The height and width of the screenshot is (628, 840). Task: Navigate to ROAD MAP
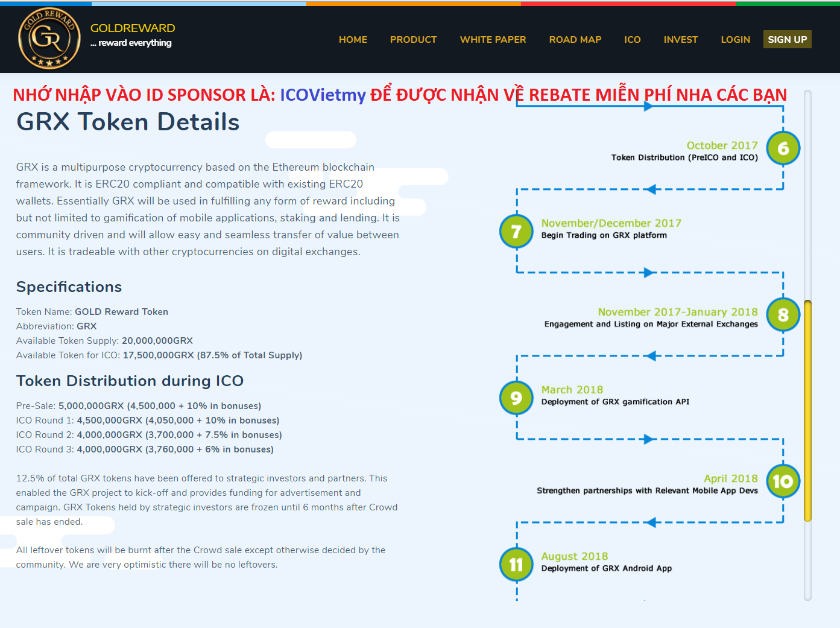click(x=575, y=39)
